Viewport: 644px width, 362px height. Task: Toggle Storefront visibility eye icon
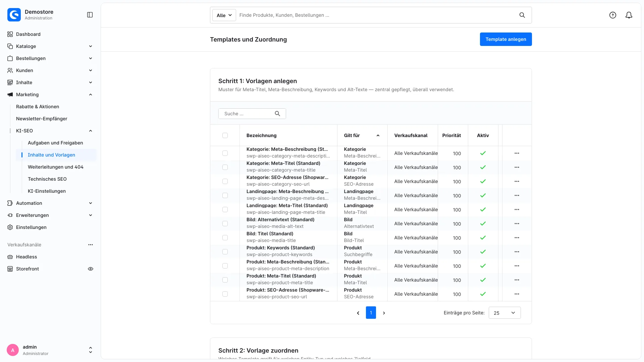(91, 269)
